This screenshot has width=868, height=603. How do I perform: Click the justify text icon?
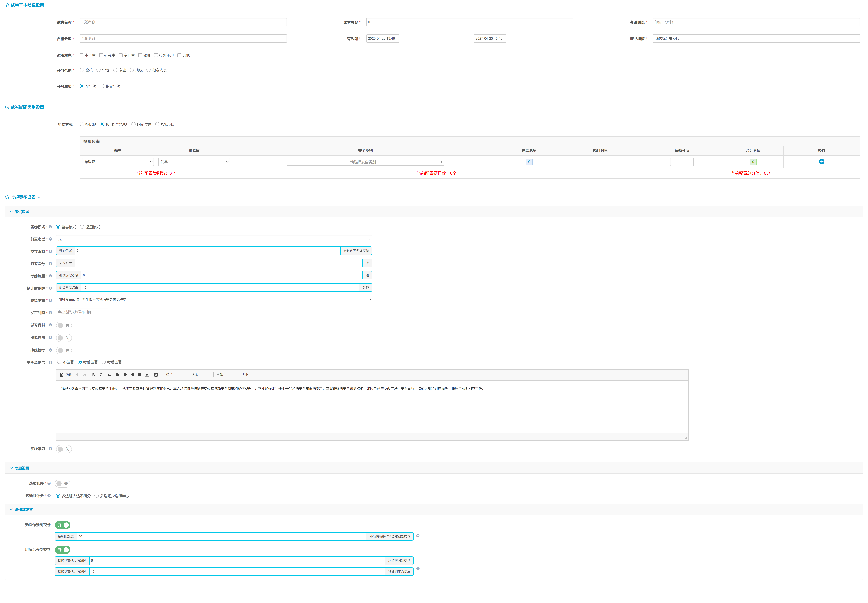coord(140,375)
